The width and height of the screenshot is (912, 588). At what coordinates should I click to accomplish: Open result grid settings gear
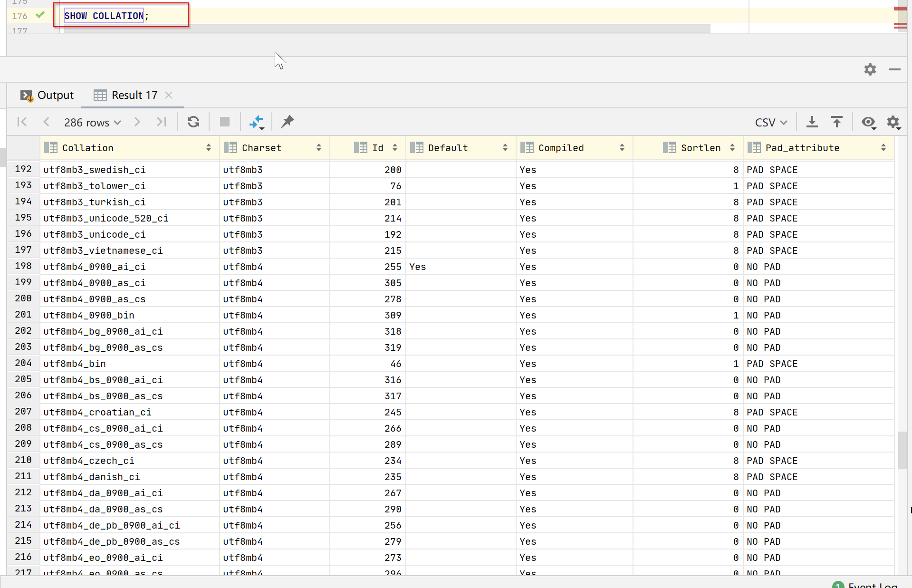coord(893,123)
